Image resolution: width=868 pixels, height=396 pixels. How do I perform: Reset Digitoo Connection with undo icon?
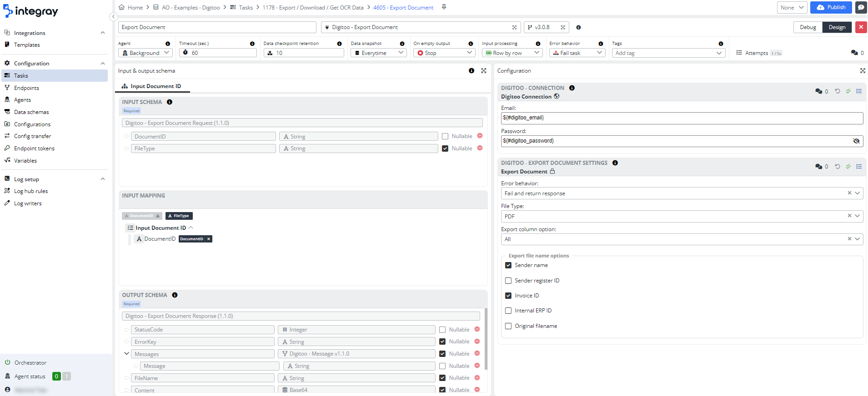(x=838, y=91)
